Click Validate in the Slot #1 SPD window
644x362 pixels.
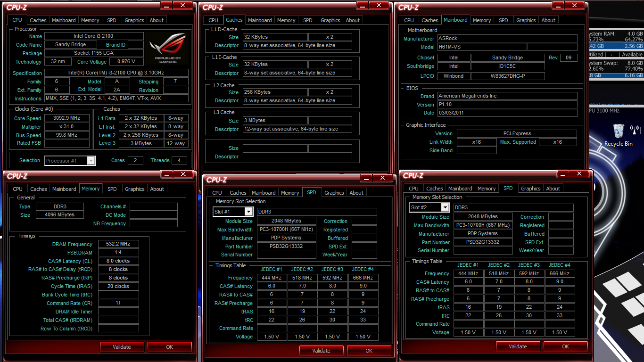[322, 351]
